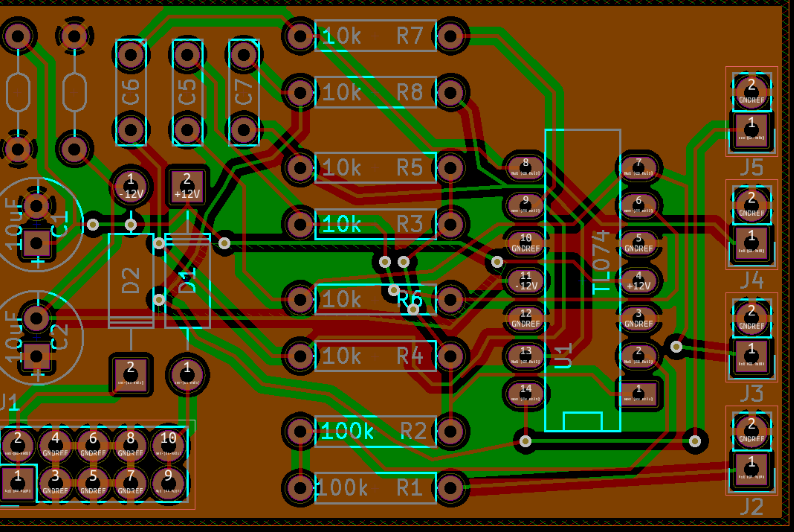Click pin 7 pad on the TL074
The height and width of the screenshot is (532, 794).
(x=638, y=166)
